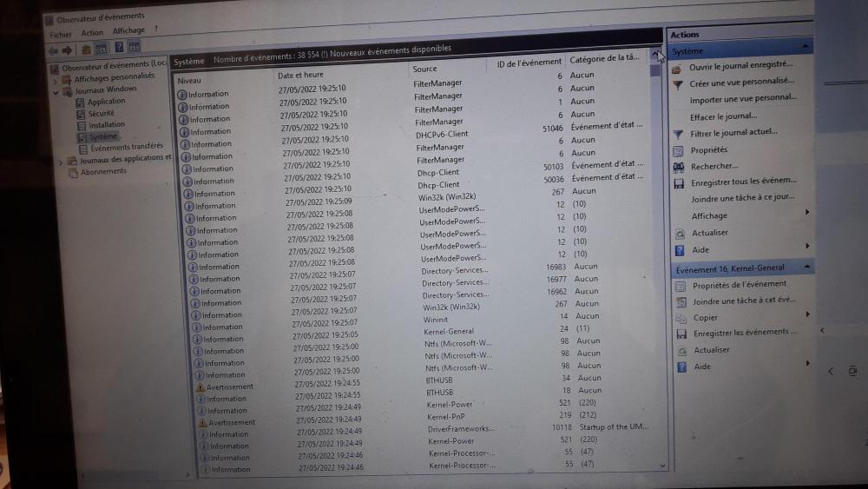
Task: Open first Aide submenu arrow in Actions
Action: (807, 246)
